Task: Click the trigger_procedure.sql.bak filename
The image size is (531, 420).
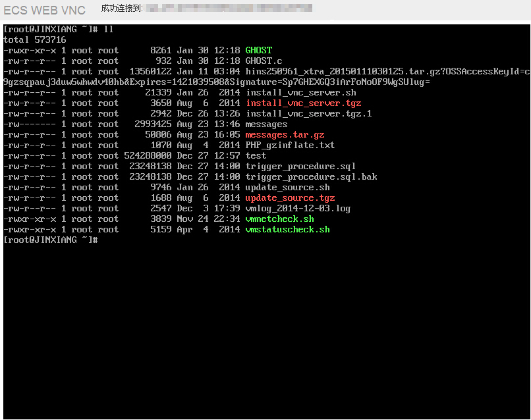Action: pos(311,177)
